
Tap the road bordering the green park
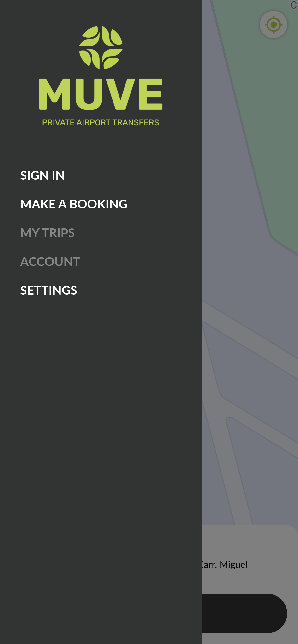pyautogui.click(x=240, y=120)
